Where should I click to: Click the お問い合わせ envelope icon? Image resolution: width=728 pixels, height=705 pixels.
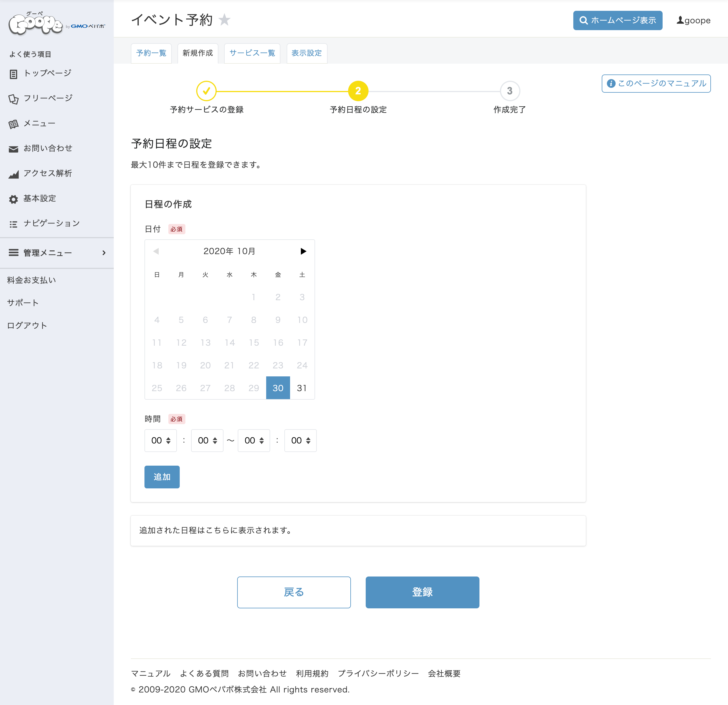(x=13, y=148)
